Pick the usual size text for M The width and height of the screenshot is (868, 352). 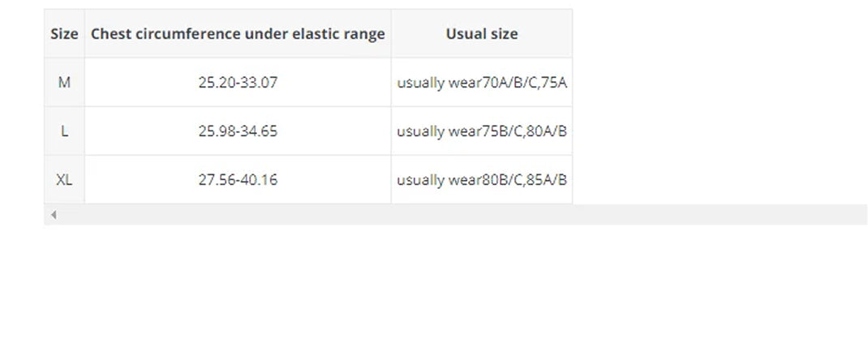482,82
